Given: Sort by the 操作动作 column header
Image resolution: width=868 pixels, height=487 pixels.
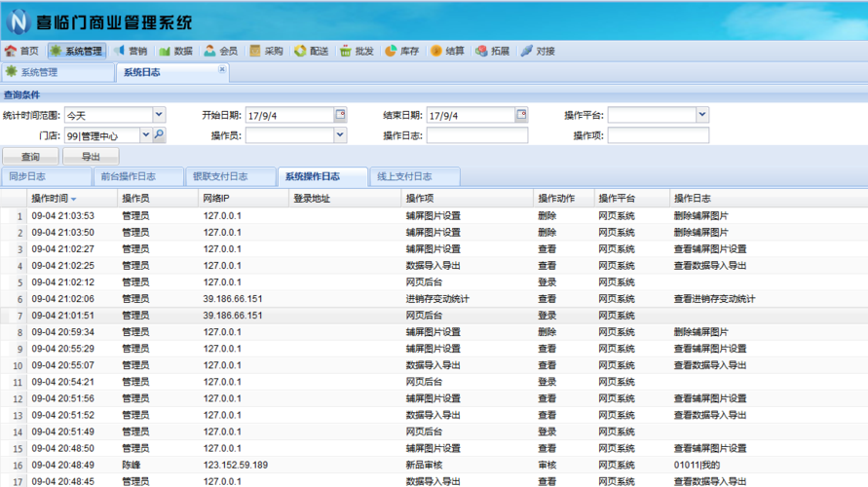Looking at the screenshot, I should 563,198.
